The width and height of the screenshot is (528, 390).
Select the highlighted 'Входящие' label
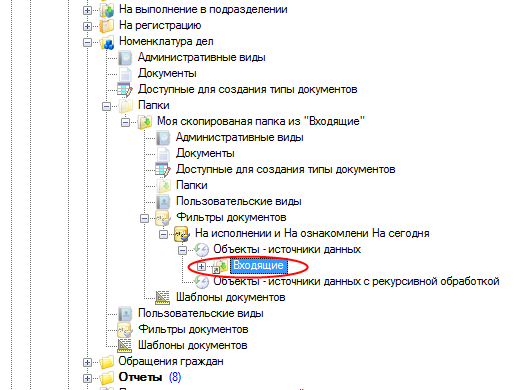(x=259, y=266)
